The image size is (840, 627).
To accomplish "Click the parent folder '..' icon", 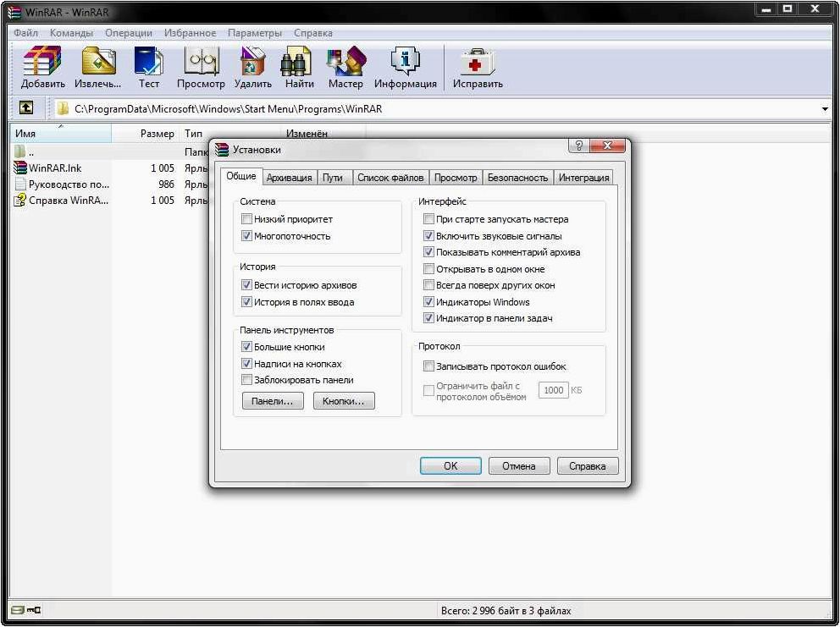I will point(19,152).
